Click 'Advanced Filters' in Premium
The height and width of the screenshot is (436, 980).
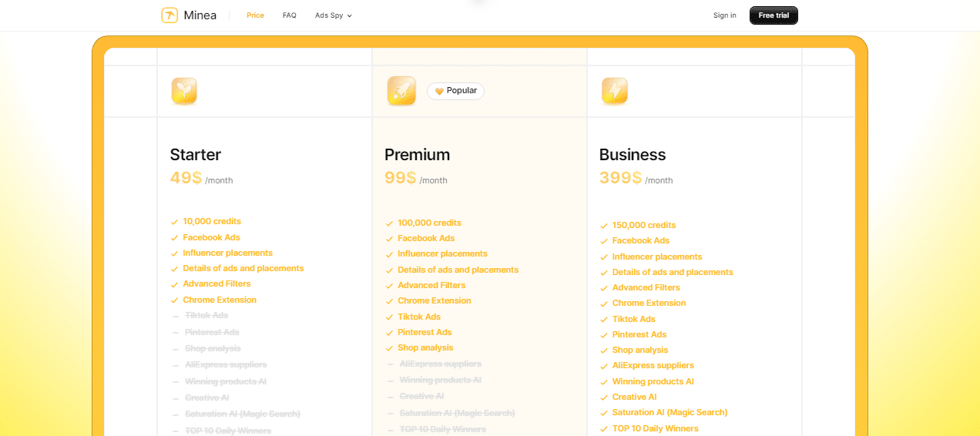click(431, 285)
